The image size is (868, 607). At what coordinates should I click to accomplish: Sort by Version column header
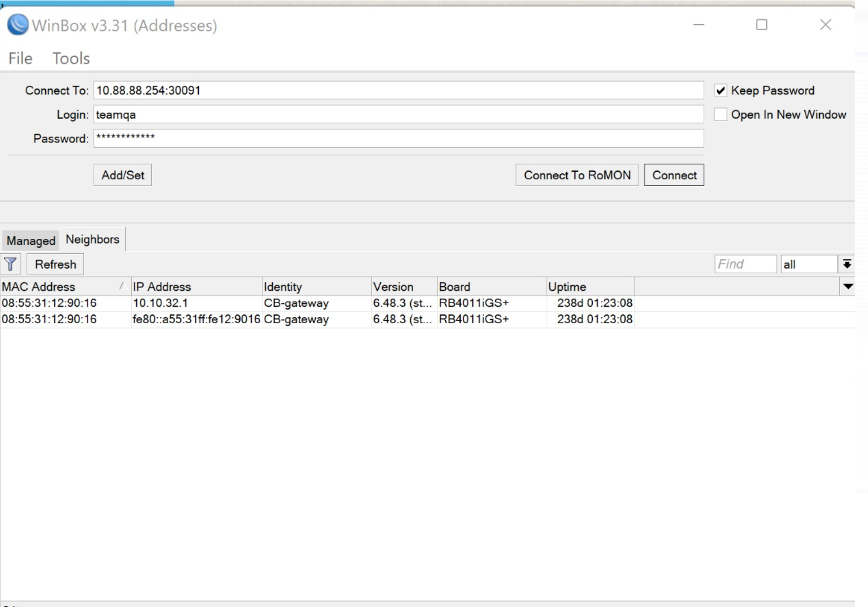[404, 287]
